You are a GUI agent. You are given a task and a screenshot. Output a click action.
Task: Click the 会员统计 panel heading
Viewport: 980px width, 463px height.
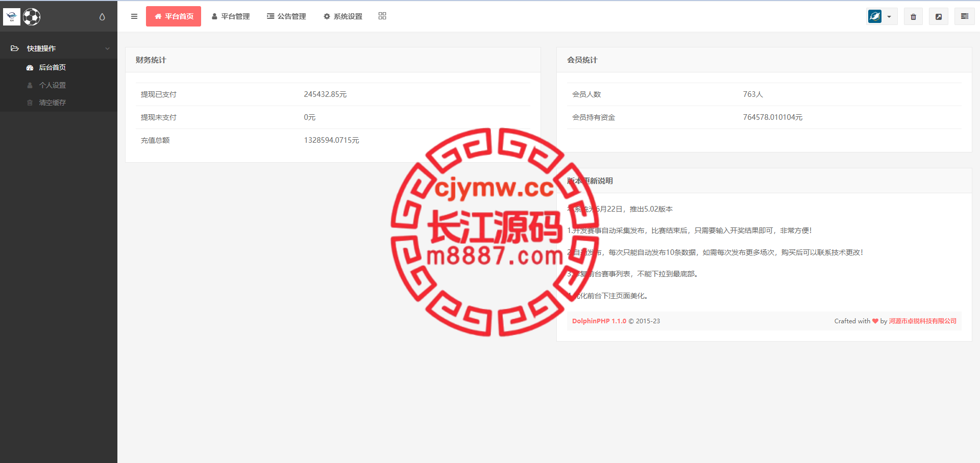[x=582, y=60]
